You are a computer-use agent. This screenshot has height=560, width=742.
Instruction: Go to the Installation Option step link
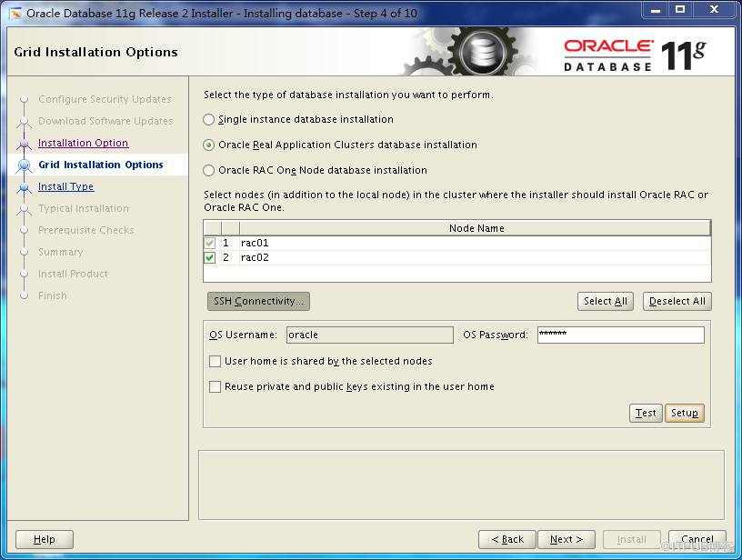[x=84, y=143]
